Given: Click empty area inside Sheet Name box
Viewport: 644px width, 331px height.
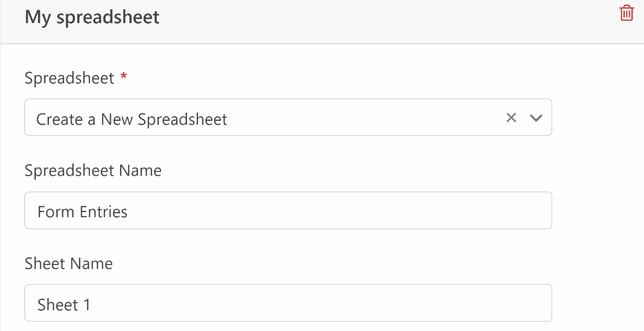Looking at the screenshot, I should [320, 303].
